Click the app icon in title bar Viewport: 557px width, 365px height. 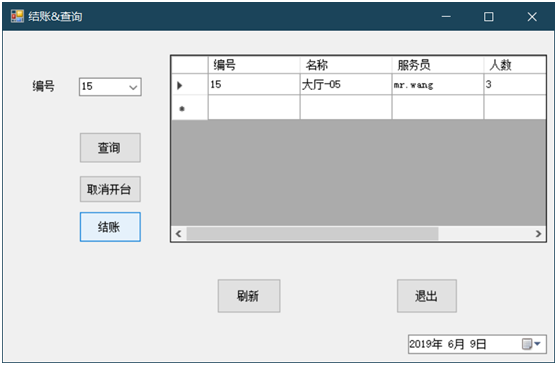pos(17,16)
